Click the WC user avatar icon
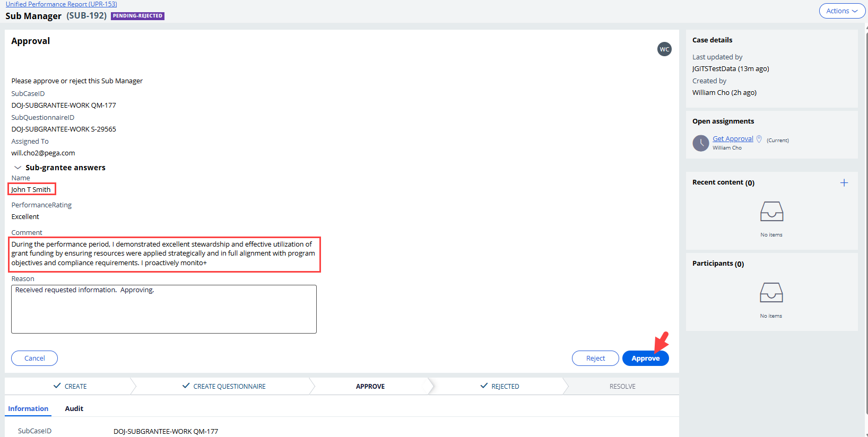The image size is (868, 437). 664,49
